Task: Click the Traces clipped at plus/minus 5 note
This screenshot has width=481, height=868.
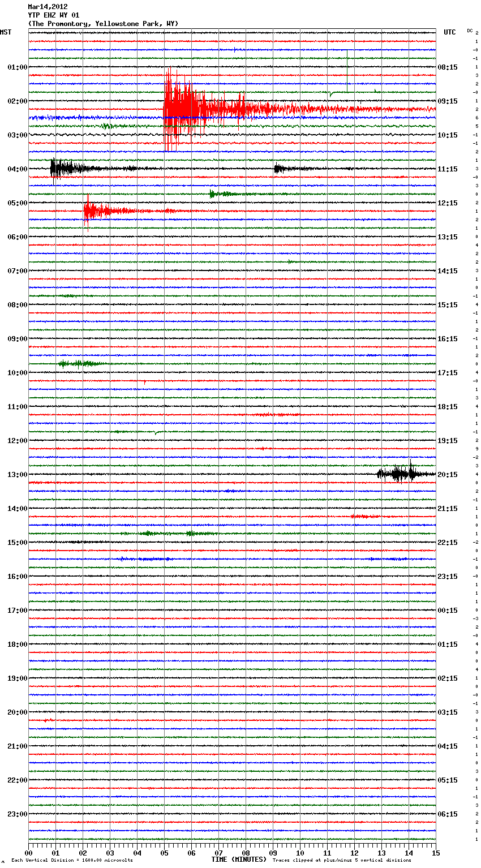Action: tap(342, 861)
